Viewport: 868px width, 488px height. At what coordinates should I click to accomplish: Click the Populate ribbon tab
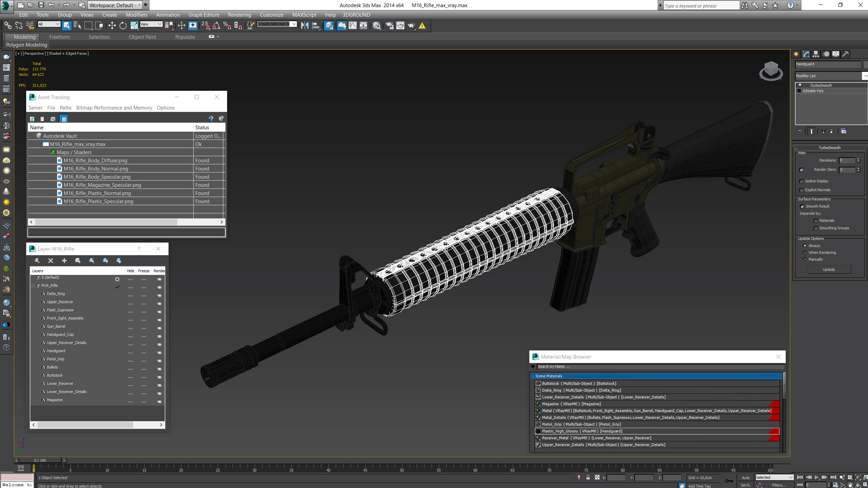pos(185,37)
